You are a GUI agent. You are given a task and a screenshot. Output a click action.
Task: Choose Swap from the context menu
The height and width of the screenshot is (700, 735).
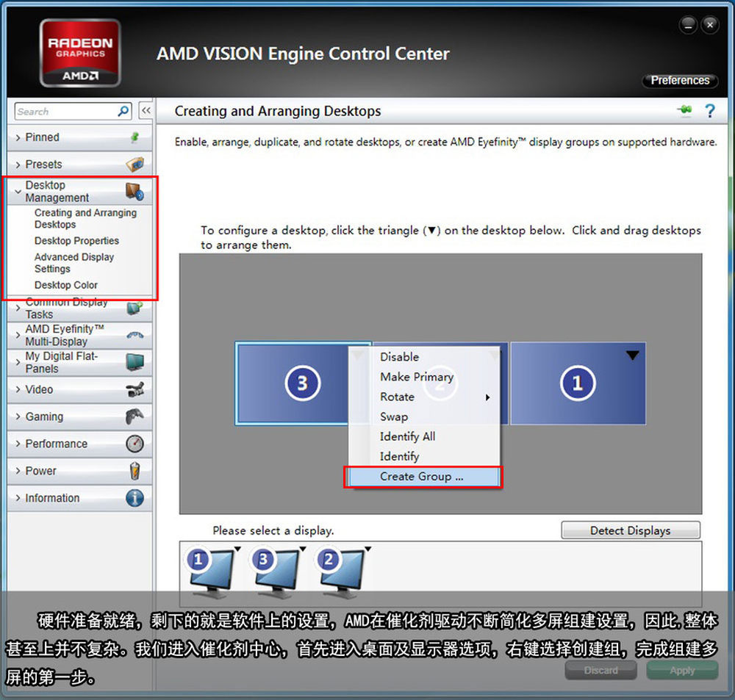pos(425,416)
